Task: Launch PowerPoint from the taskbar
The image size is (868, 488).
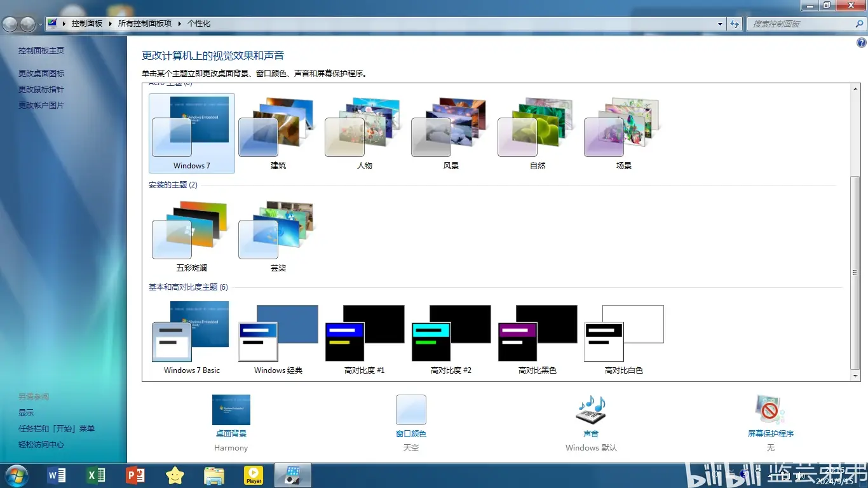Action: tap(135, 475)
